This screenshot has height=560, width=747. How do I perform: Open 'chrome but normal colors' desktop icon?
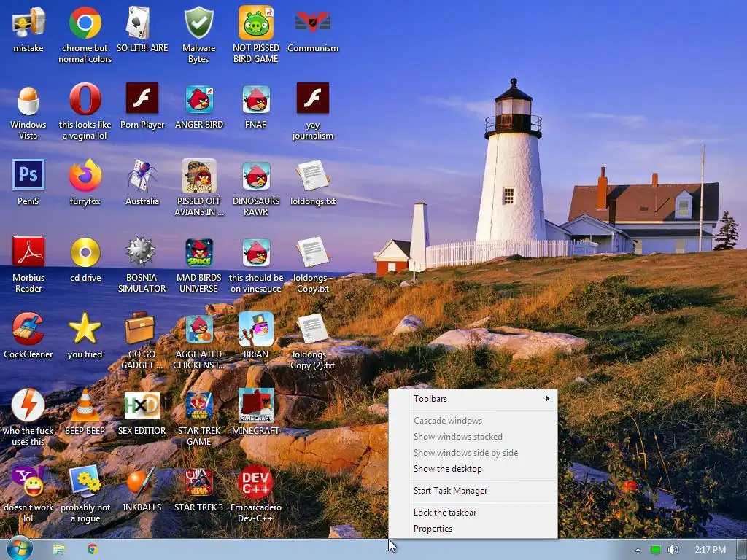pos(85,24)
